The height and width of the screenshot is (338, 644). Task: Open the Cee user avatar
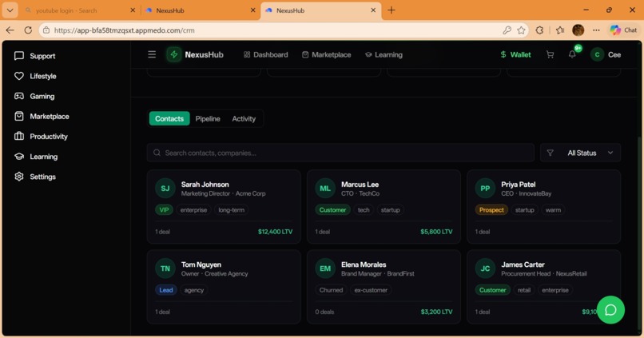click(597, 54)
